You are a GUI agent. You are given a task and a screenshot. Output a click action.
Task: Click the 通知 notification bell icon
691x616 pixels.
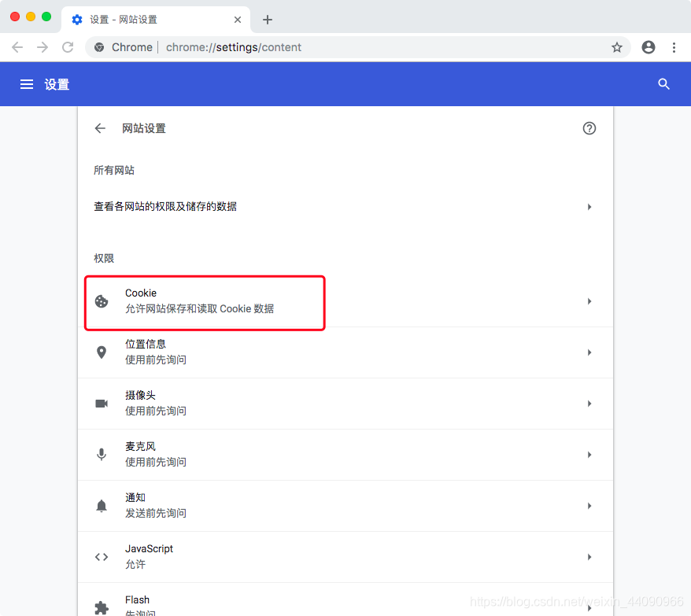(x=102, y=505)
